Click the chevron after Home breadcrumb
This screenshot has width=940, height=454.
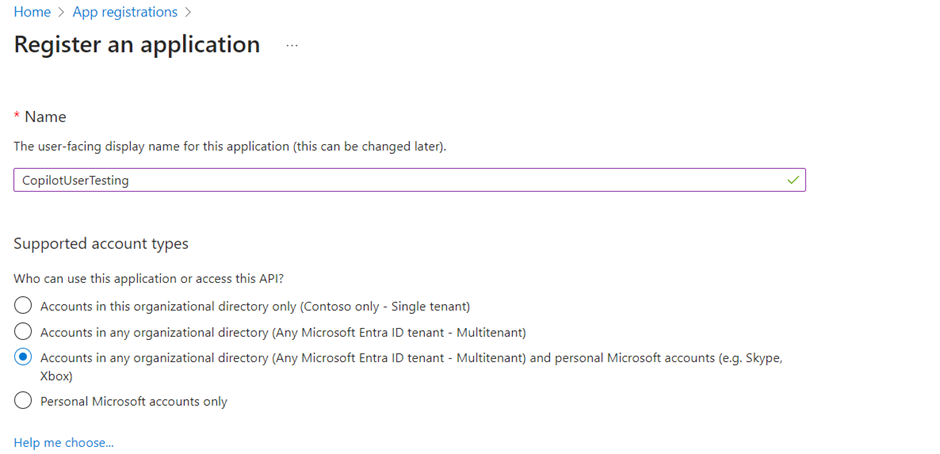62,13
